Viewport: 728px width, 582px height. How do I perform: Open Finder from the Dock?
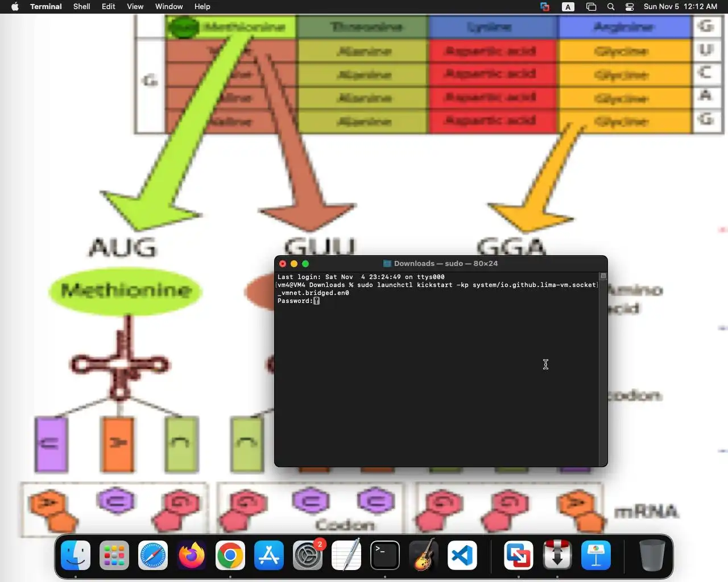pyautogui.click(x=76, y=555)
